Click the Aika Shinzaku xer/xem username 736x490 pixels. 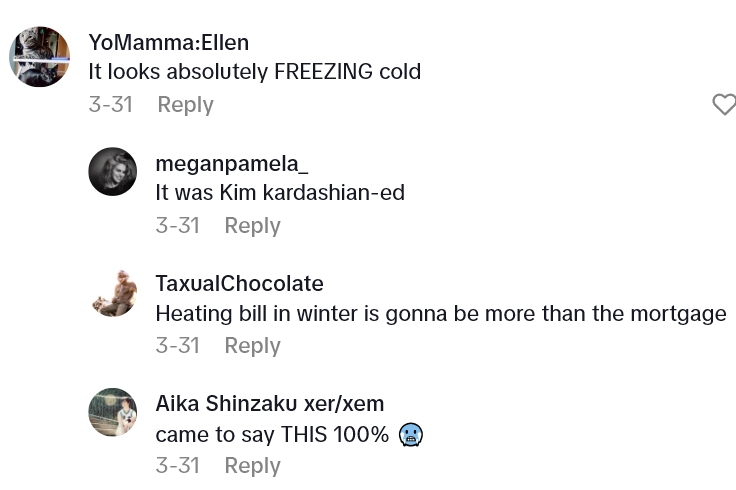[x=270, y=404]
